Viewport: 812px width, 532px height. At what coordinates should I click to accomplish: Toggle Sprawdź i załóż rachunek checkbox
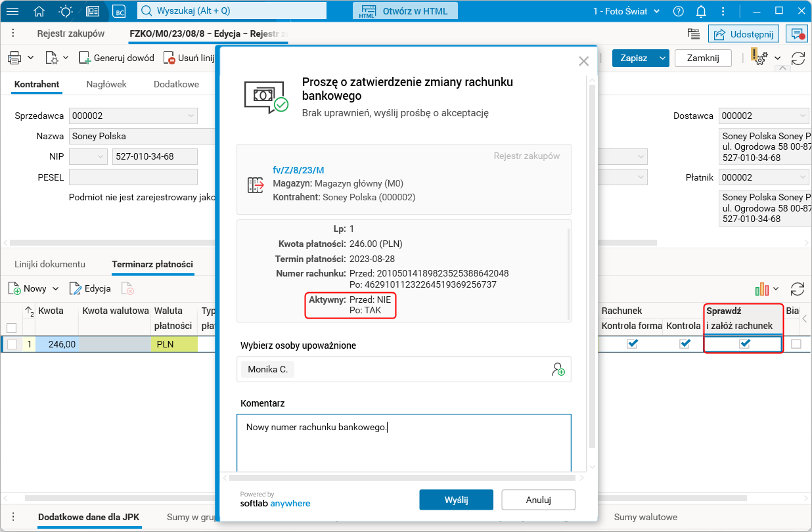(744, 344)
